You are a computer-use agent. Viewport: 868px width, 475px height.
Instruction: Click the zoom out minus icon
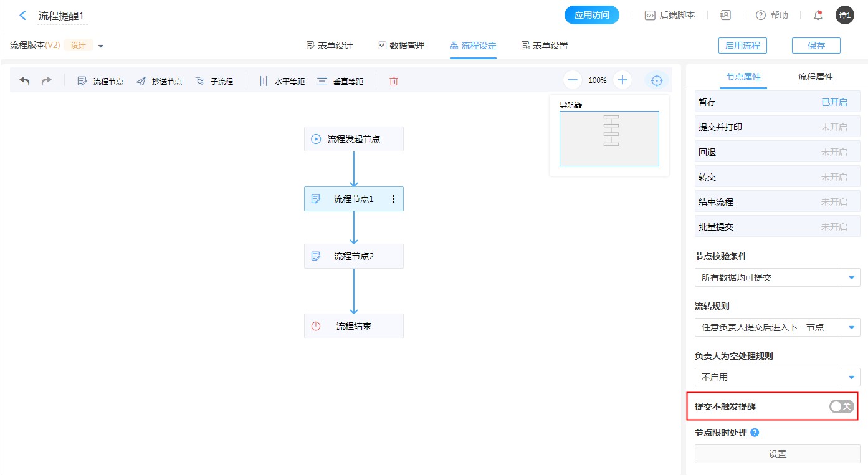573,80
